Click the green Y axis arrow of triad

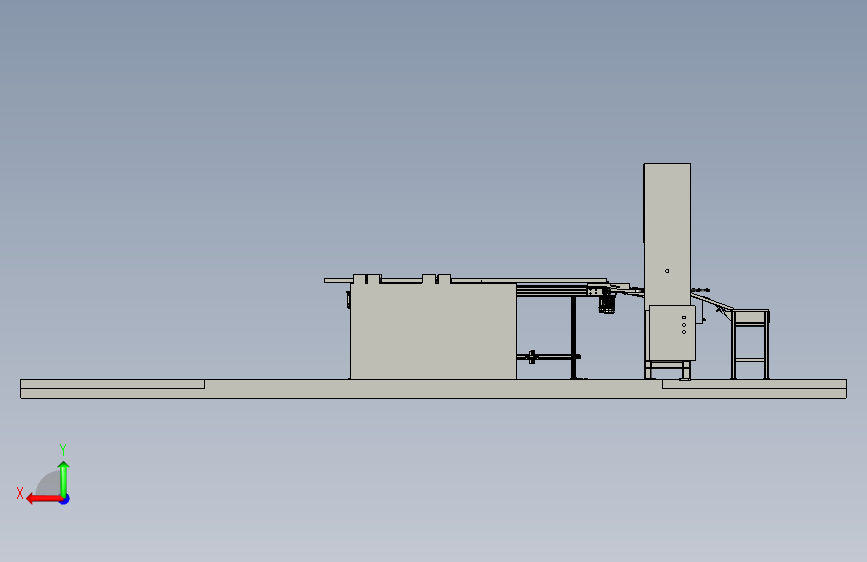[64, 479]
